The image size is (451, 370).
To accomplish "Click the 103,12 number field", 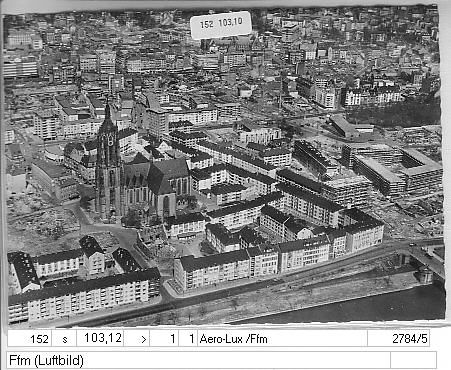I will (100, 338).
